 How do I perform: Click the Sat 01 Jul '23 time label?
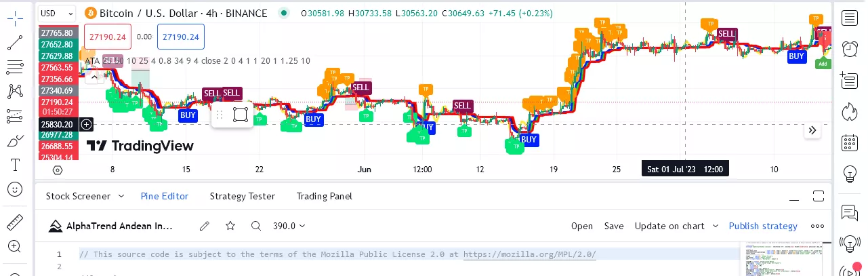[x=685, y=169]
